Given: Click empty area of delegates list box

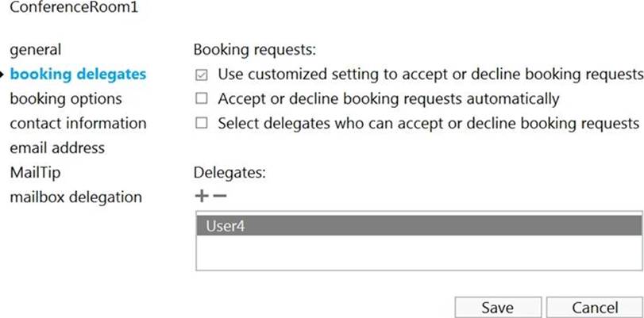Looking at the screenshot, I should click(418, 254).
